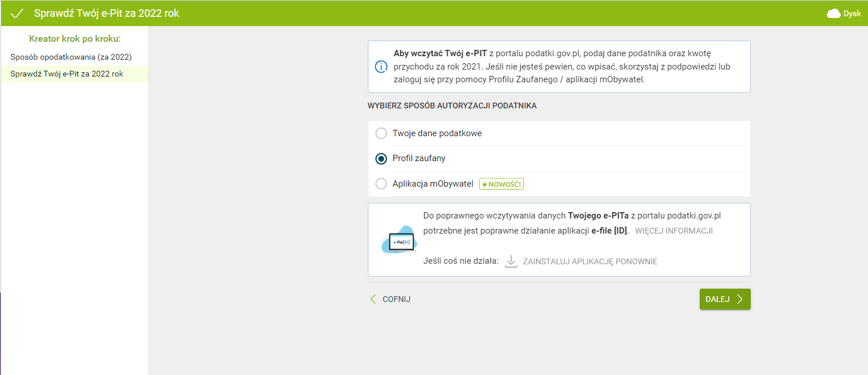This screenshot has height=375, width=868.
Task: Click ZAINSTALUJ APLIKACJĘ PONOWNIE link
Action: click(589, 261)
